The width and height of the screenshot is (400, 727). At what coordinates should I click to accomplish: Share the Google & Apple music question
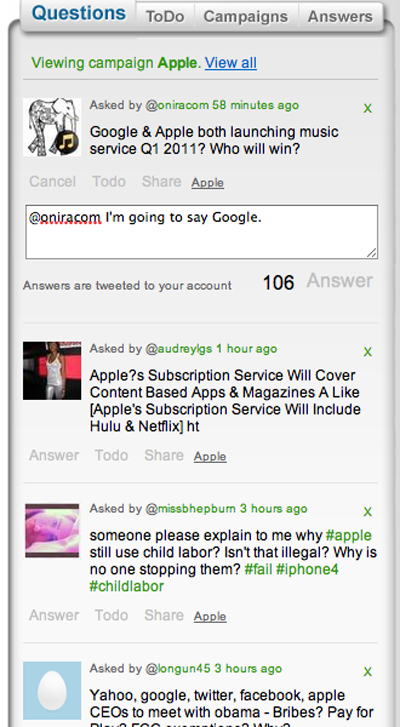click(x=161, y=181)
